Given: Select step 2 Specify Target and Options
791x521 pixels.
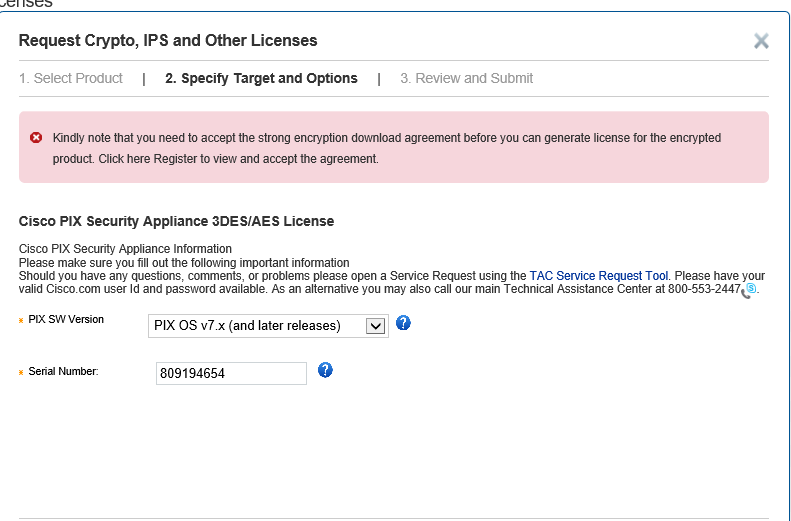Looking at the screenshot, I should pyautogui.click(x=261, y=78).
